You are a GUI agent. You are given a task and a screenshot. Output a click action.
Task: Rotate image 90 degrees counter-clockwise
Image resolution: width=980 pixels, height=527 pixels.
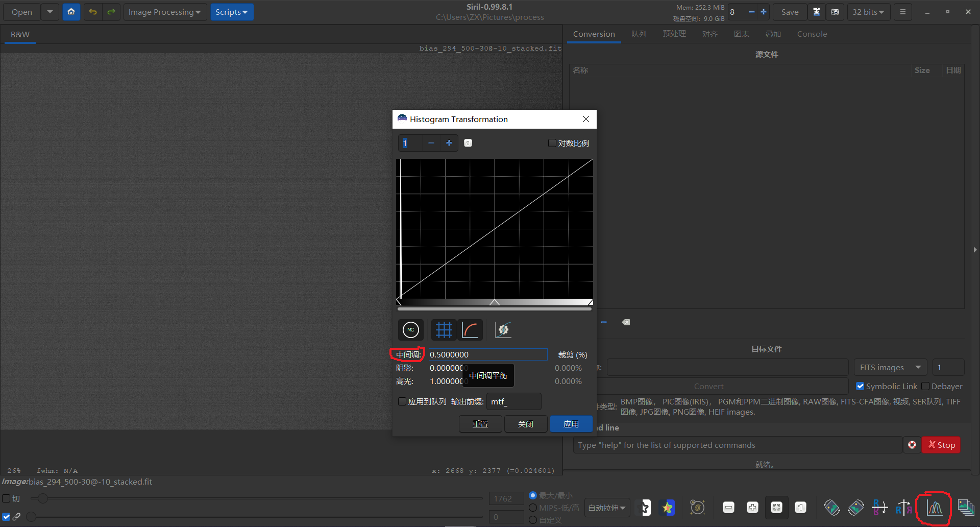tap(831, 508)
